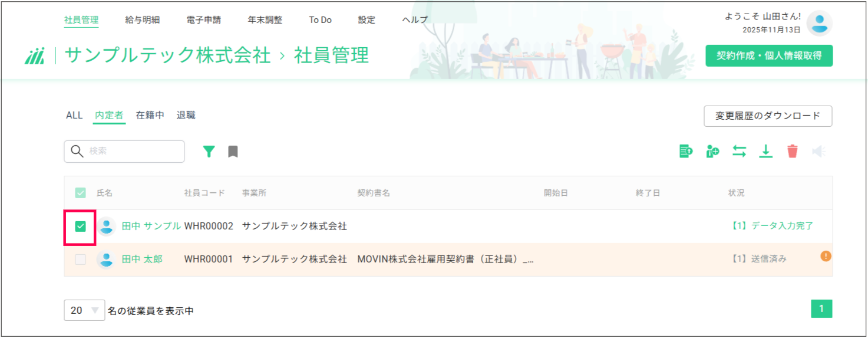
Task: Click the add employee icon
Action: (x=712, y=152)
